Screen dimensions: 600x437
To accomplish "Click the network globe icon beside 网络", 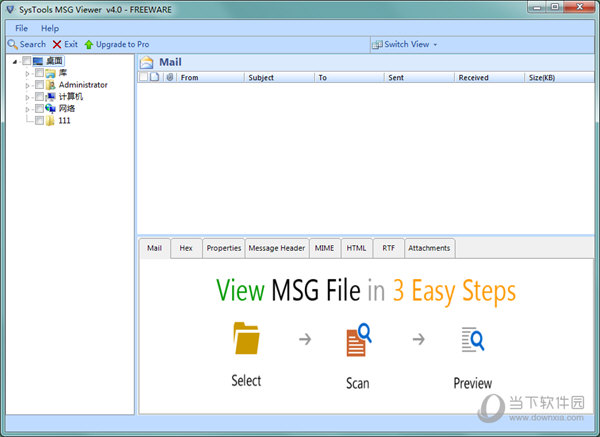I will coord(51,108).
